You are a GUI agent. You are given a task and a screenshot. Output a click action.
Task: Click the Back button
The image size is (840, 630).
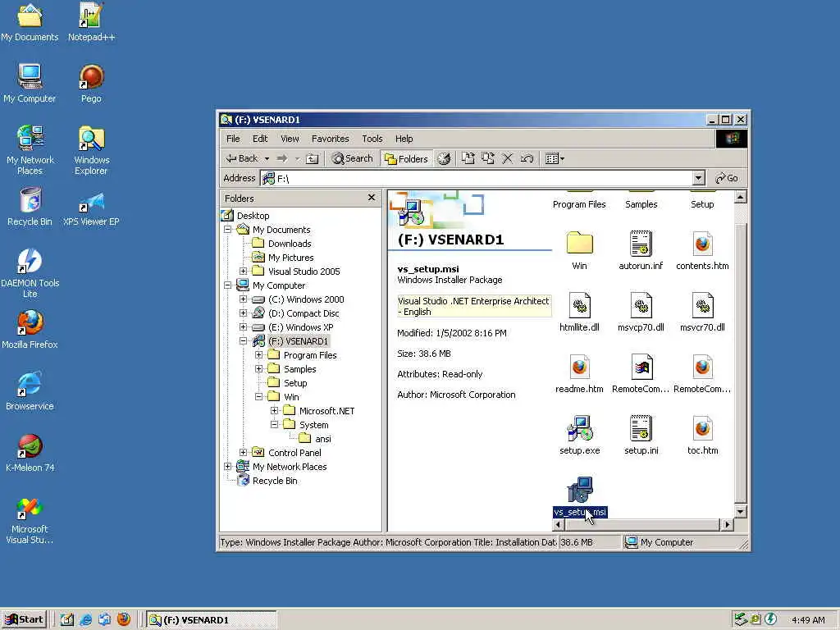242,158
